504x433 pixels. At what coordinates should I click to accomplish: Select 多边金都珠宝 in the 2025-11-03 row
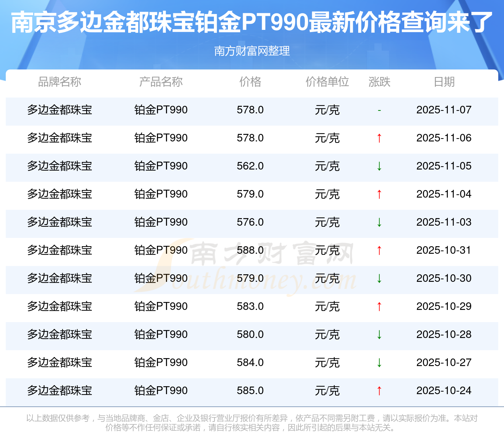coord(60,222)
